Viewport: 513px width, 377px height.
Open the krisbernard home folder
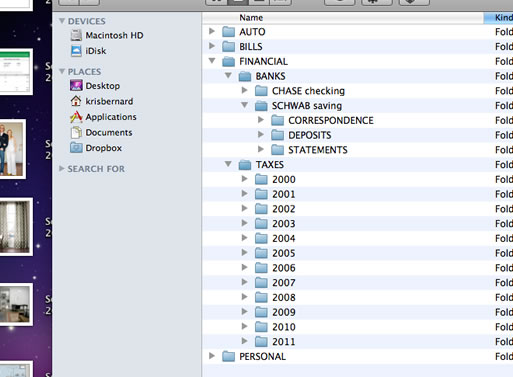(x=102, y=101)
